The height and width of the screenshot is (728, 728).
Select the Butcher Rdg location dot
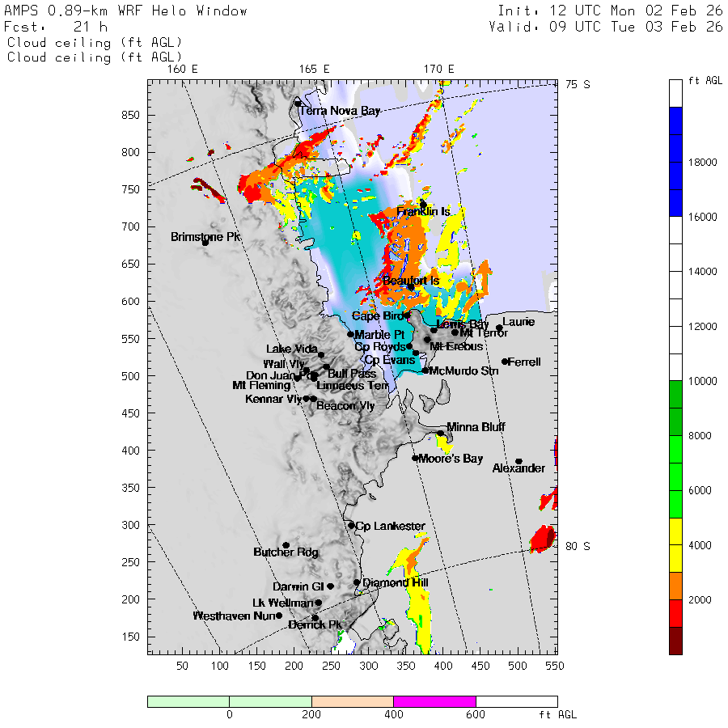(286, 545)
